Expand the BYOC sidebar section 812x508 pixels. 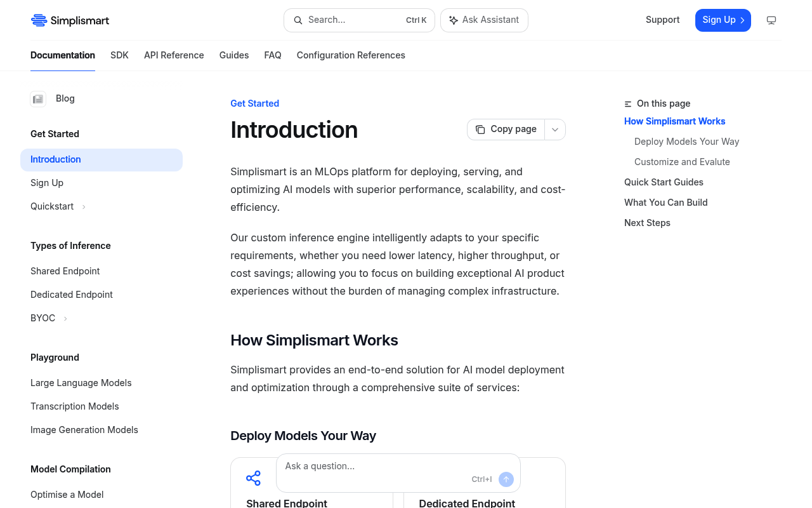65,319
